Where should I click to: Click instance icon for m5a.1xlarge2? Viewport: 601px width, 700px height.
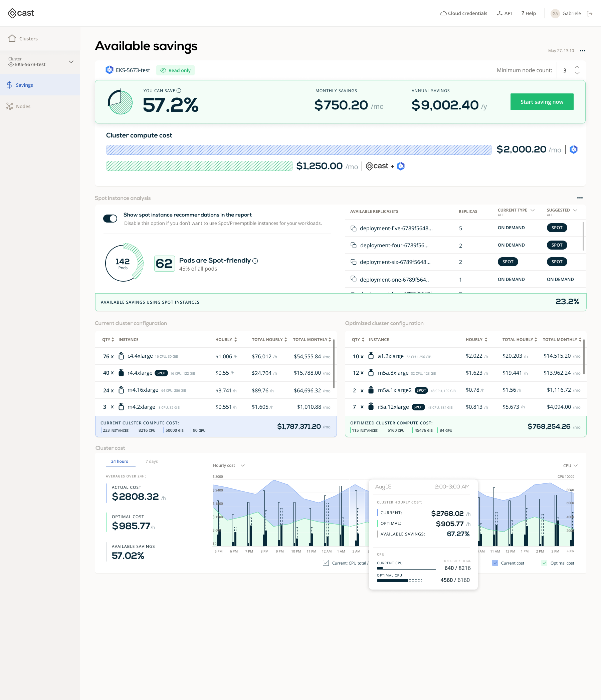click(371, 390)
